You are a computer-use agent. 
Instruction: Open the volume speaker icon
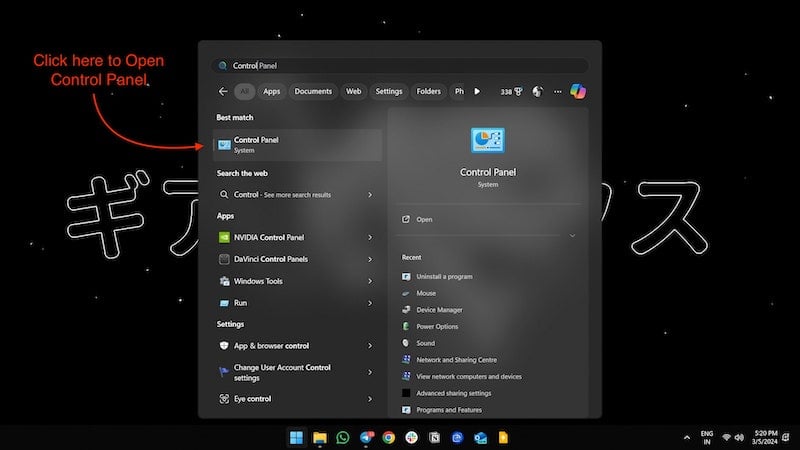(739, 438)
